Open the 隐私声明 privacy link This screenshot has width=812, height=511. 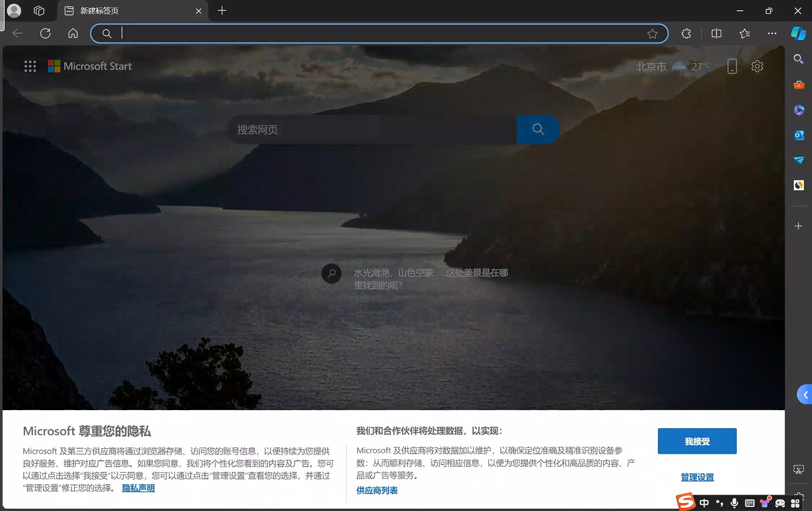click(x=138, y=488)
